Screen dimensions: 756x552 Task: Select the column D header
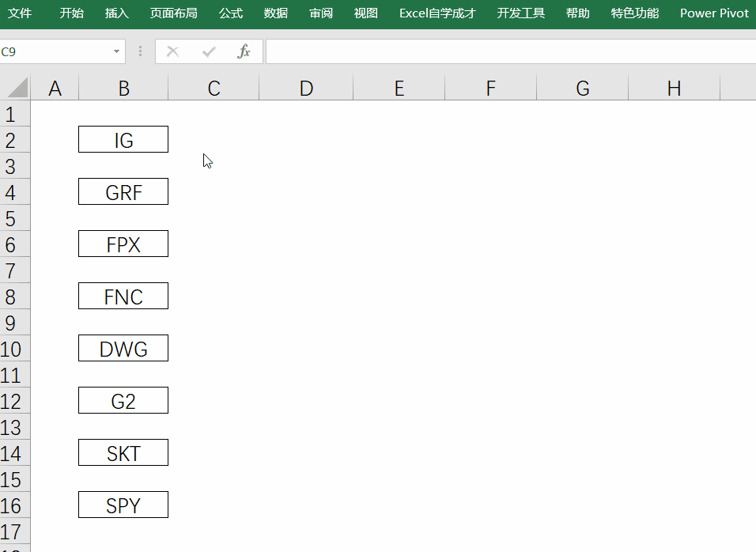306,89
